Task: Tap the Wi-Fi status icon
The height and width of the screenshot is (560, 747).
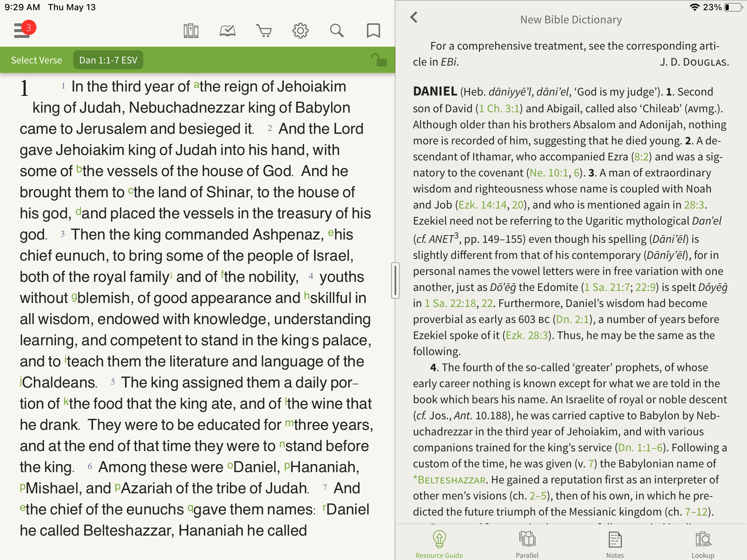Action: tap(695, 7)
